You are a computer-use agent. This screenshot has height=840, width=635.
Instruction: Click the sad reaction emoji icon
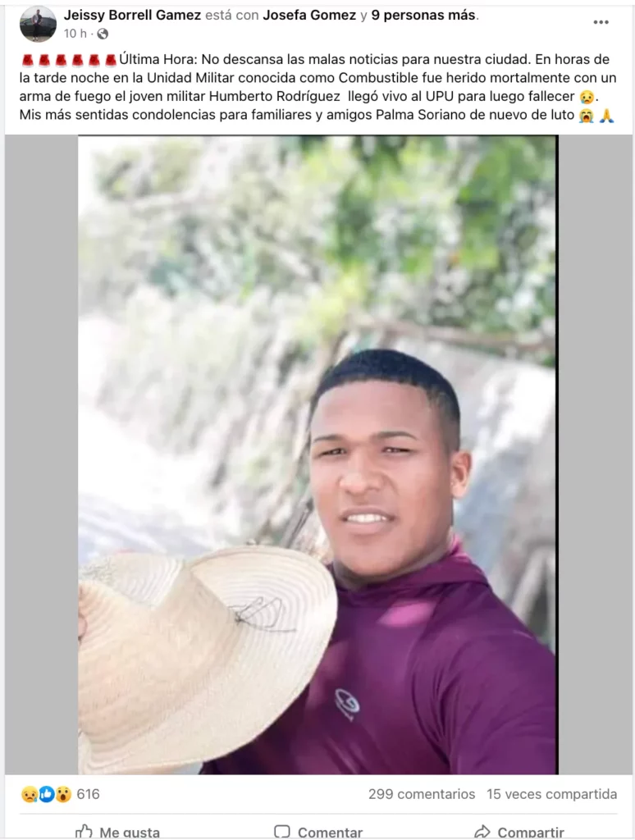(x=29, y=794)
